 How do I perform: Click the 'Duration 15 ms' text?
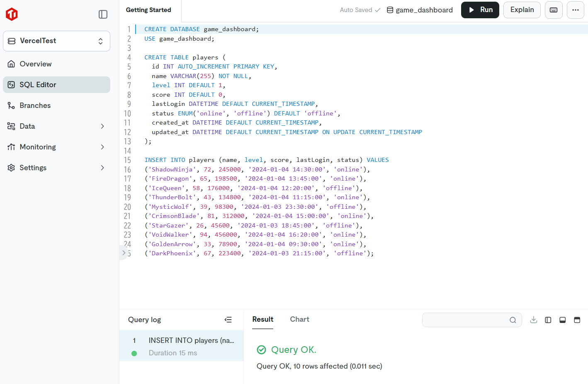[x=173, y=353]
